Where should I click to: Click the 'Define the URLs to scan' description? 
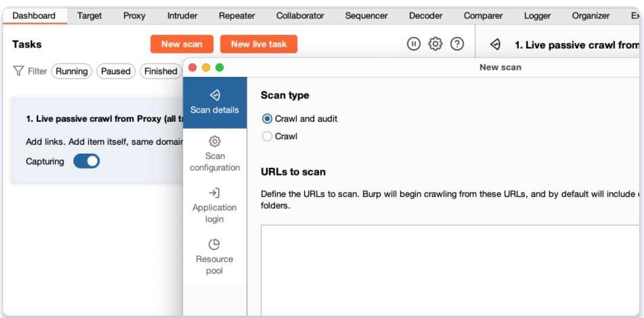click(449, 200)
